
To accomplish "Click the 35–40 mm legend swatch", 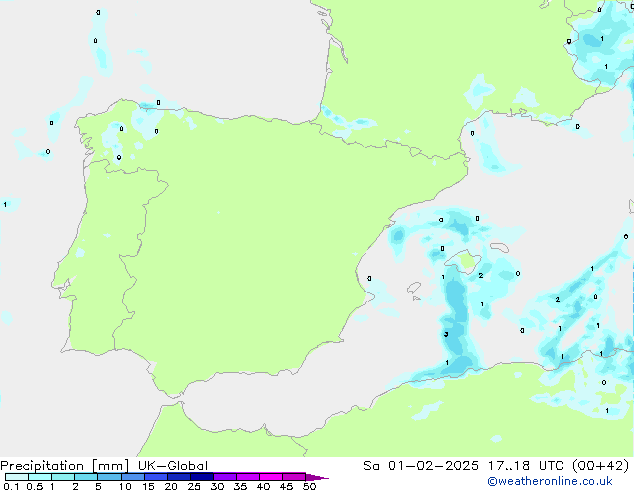I will tap(247, 477).
